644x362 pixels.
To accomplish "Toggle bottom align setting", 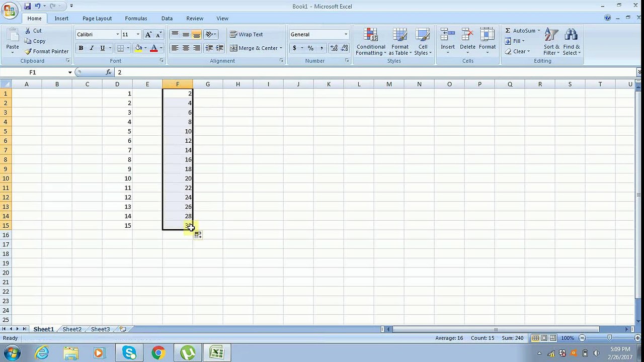I will click(197, 34).
